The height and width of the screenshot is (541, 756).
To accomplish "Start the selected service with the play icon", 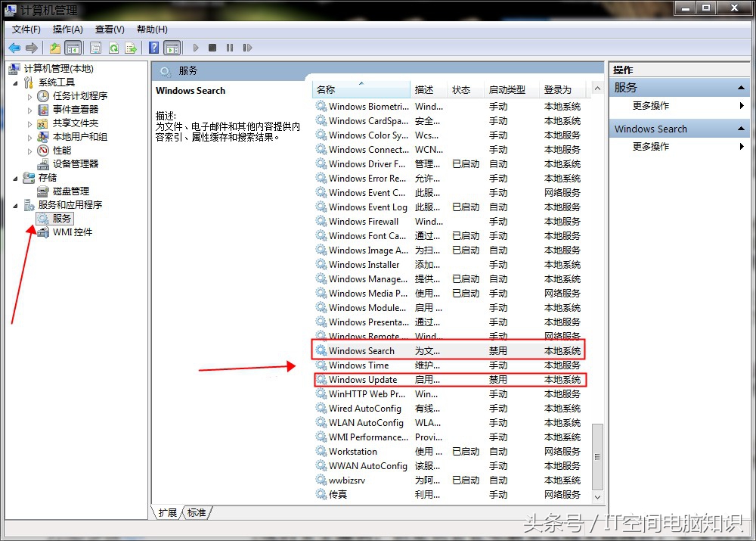I will pos(195,48).
